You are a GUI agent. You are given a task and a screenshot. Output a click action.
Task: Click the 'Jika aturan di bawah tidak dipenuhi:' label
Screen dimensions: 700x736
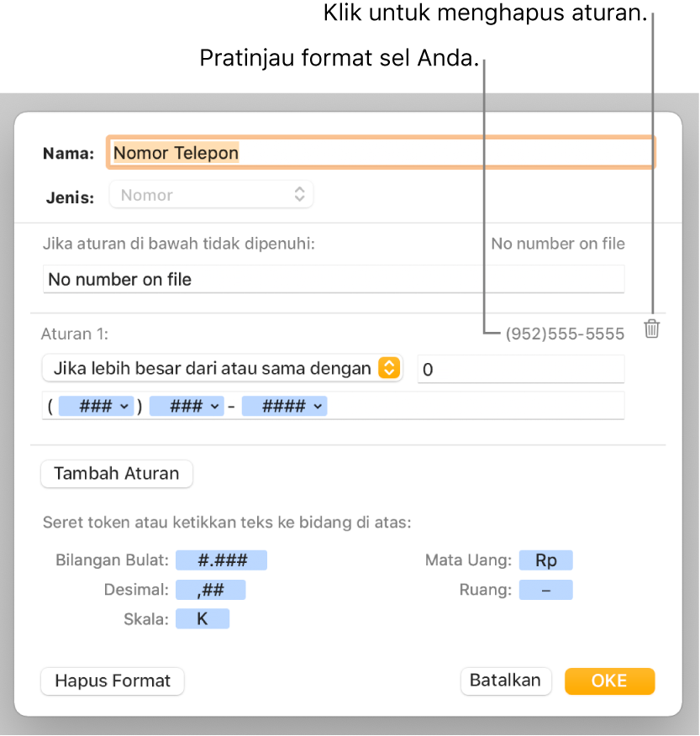[x=179, y=244]
